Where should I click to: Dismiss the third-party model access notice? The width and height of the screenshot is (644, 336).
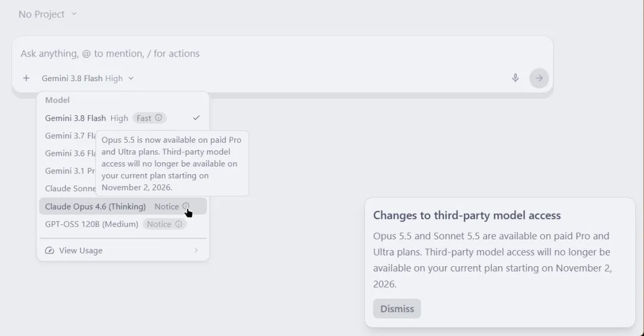[x=397, y=309]
